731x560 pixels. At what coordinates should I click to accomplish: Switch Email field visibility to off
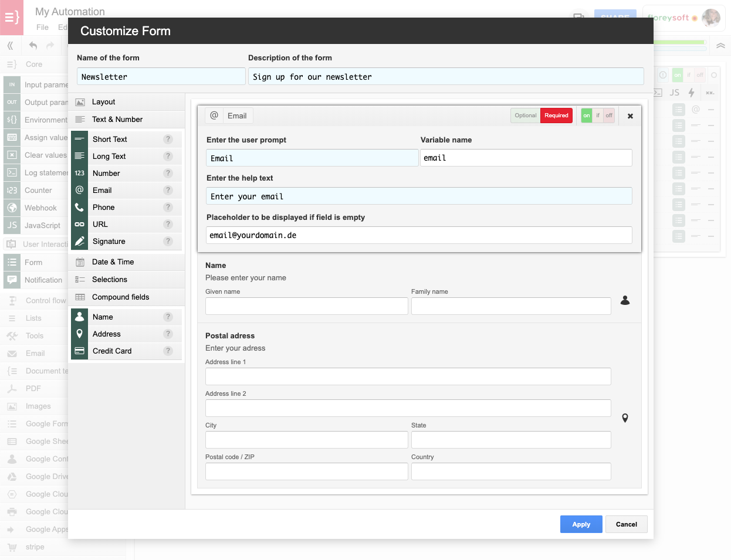609,116
